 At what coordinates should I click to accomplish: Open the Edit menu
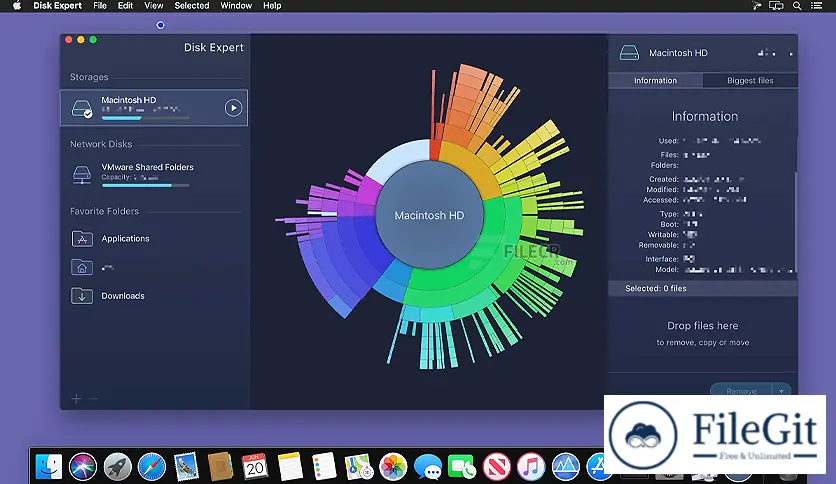click(125, 6)
